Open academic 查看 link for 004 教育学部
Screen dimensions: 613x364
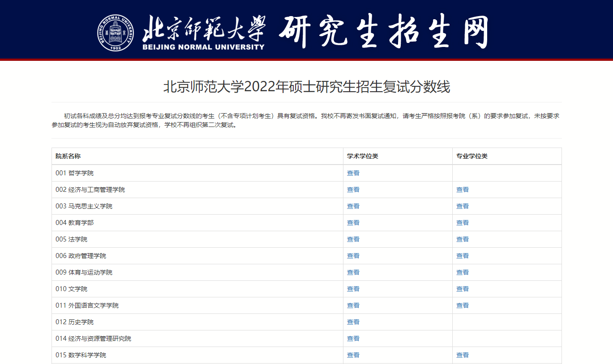pos(353,223)
